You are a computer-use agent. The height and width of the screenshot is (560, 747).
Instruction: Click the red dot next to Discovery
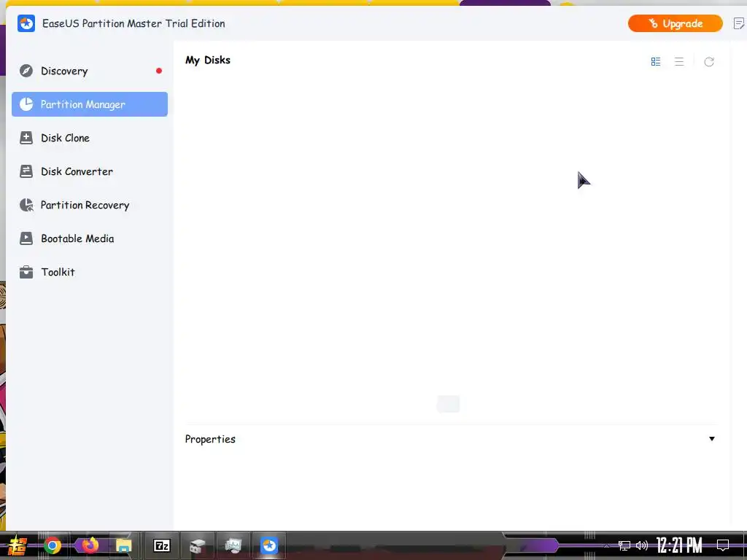pos(159,71)
